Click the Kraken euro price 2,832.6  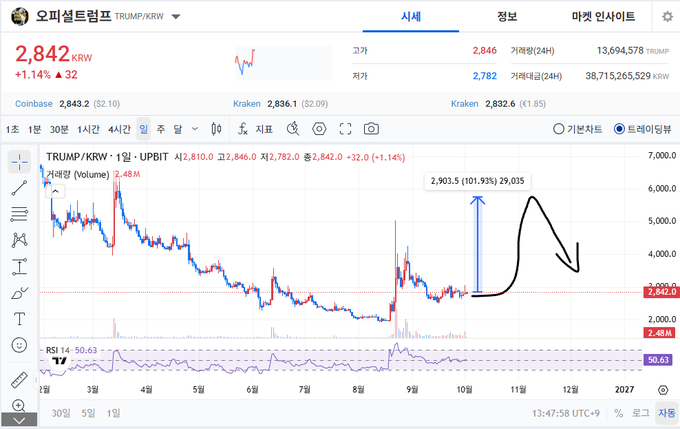coord(500,104)
